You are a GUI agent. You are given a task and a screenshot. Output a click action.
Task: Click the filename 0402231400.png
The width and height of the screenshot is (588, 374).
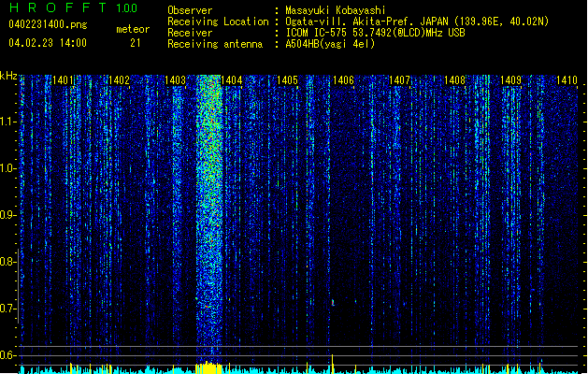(48, 24)
